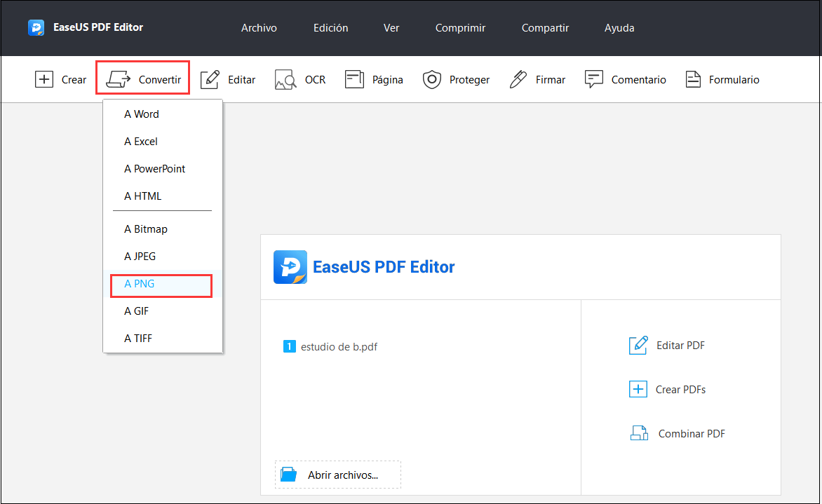Click the Firmar toolbar label

click(x=551, y=80)
